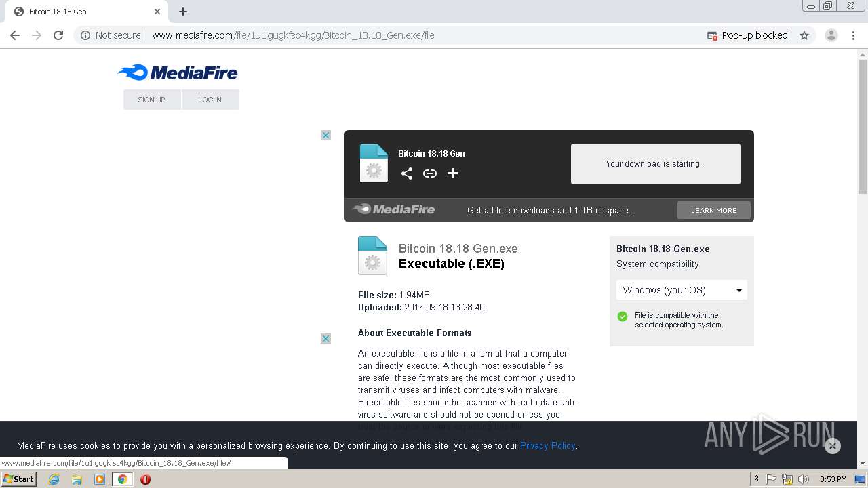This screenshot has height=488, width=868.
Task: Open the Chrome profile avatar
Action: click(831, 35)
